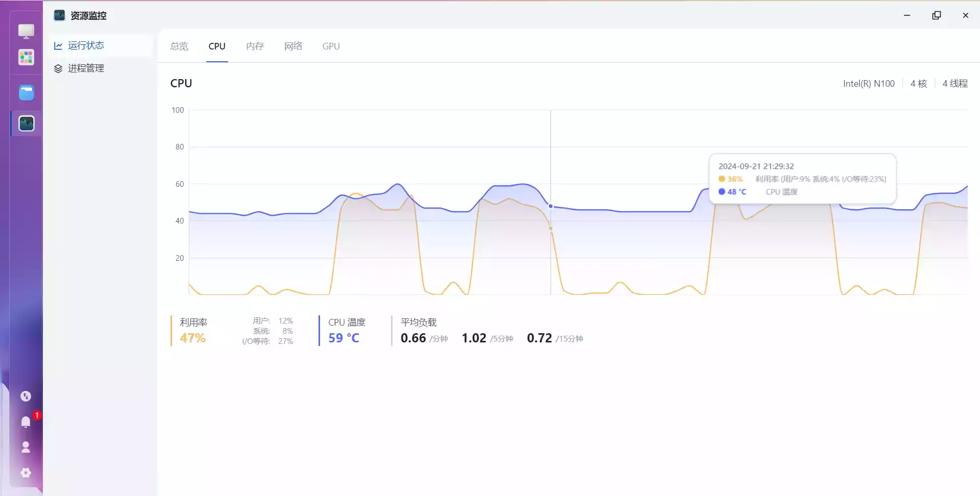Click the Intel(R) N100 processor label
980x496 pixels.
tap(869, 83)
